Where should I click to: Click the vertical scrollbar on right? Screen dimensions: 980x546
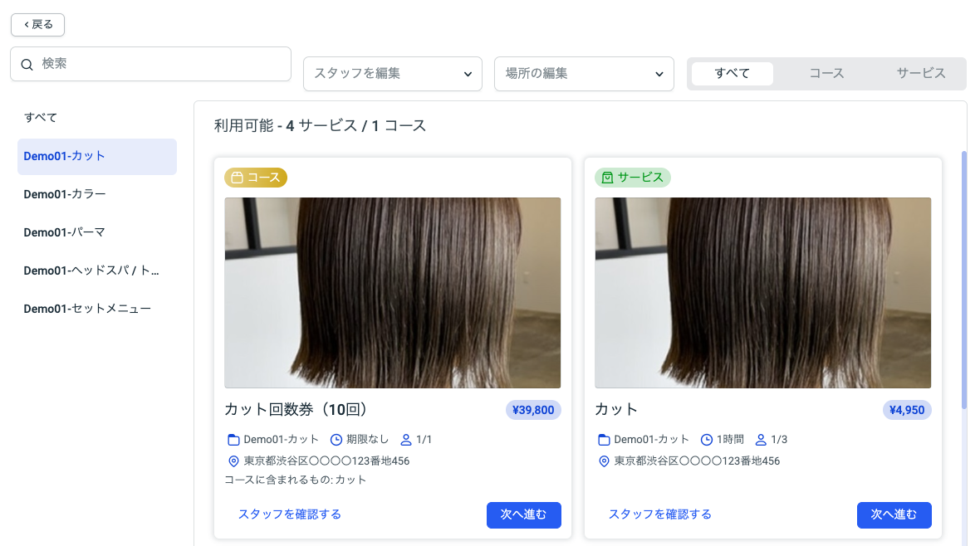click(963, 280)
